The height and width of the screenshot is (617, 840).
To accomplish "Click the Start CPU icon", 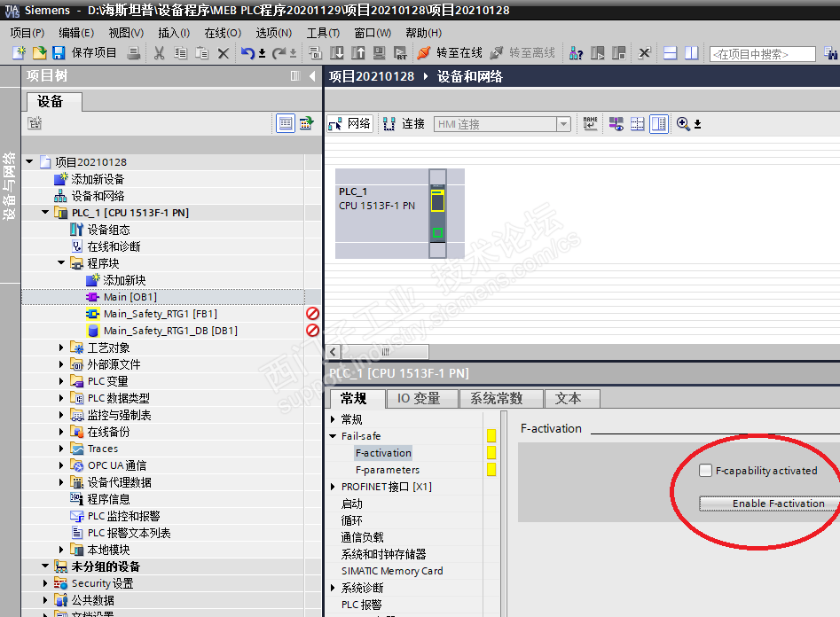I will coord(597,53).
